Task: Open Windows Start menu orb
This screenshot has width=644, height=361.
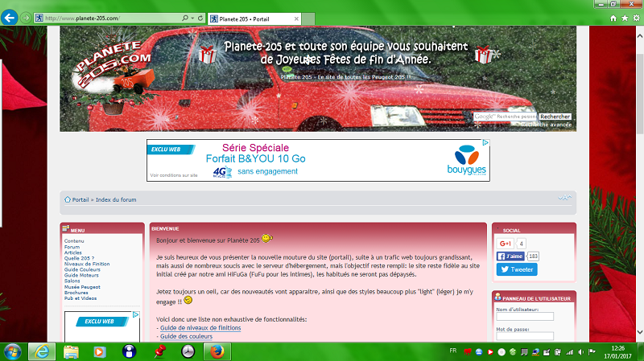Action: pyautogui.click(x=14, y=351)
